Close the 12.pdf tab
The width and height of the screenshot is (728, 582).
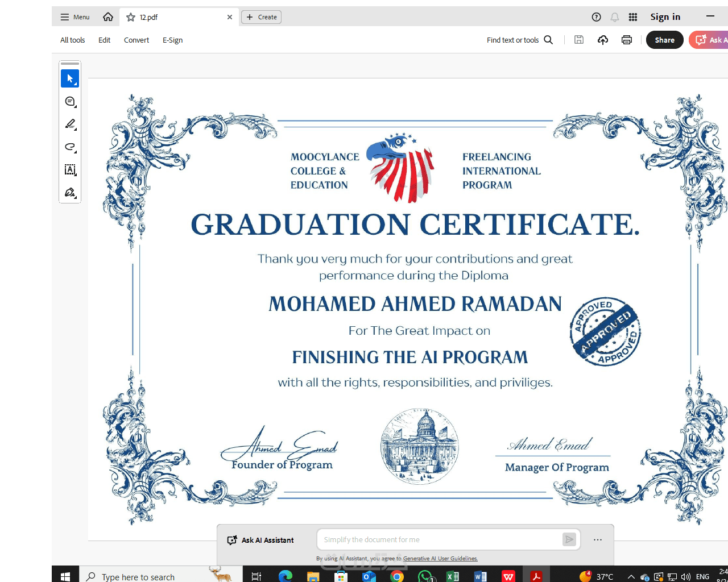(x=230, y=17)
